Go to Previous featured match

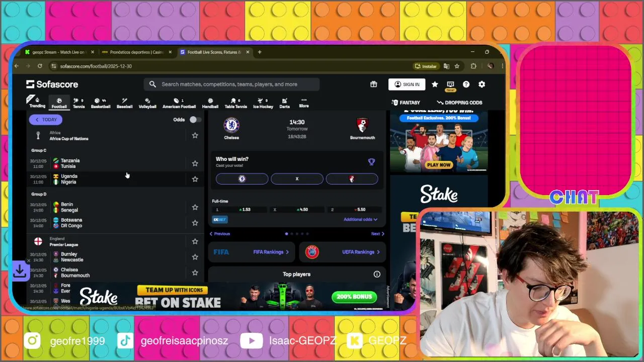[220, 234]
